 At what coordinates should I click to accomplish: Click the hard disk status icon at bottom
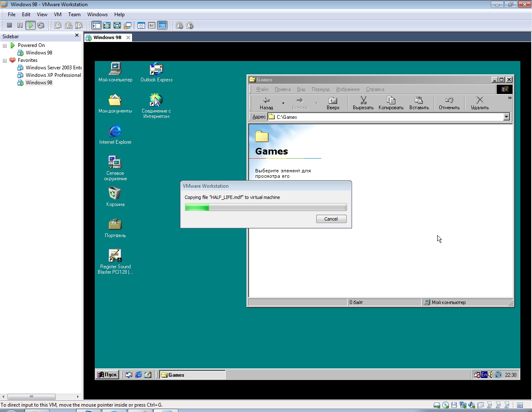[437, 405]
